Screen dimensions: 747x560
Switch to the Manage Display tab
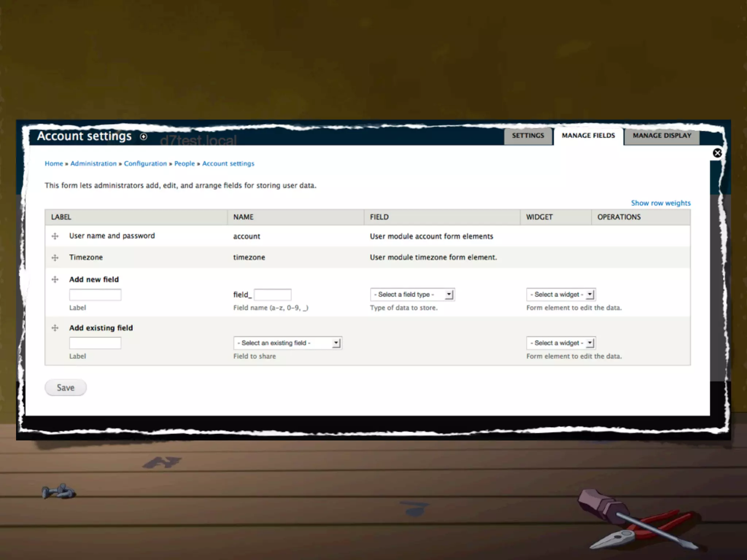pos(662,136)
